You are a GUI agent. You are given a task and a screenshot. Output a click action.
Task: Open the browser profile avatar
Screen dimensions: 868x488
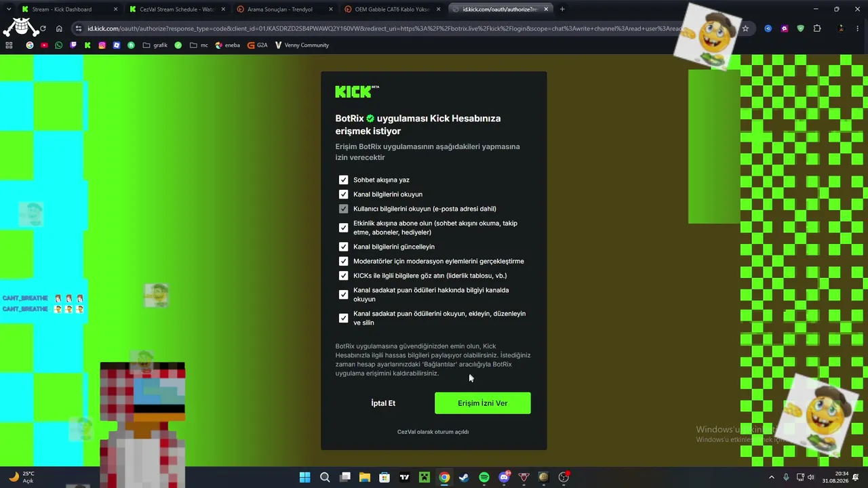pyautogui.click(x=841, y=28)
